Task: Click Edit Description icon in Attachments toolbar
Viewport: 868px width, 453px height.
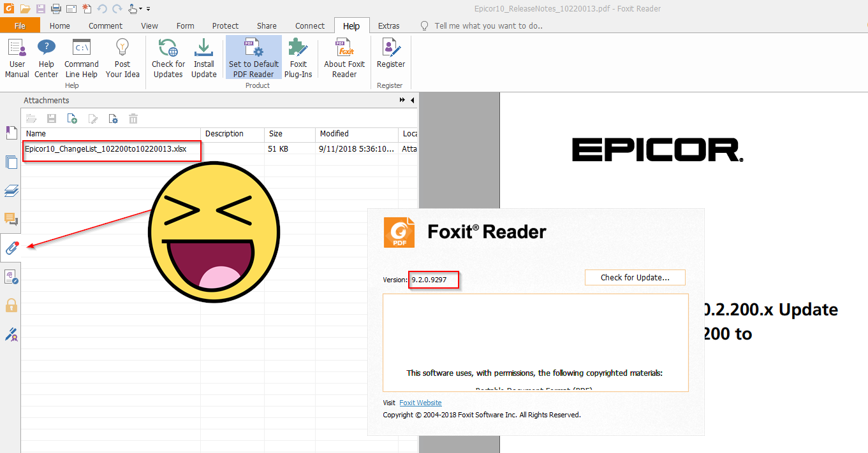Action: pos(92,119)
